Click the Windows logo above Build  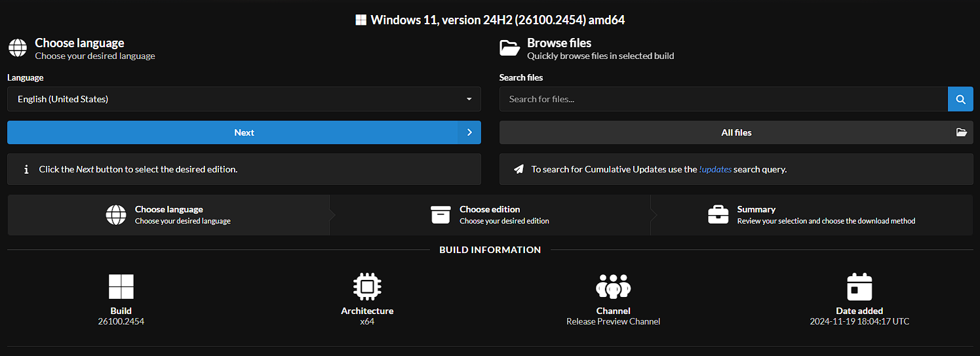pyautogui.click(x=121, y=287)
